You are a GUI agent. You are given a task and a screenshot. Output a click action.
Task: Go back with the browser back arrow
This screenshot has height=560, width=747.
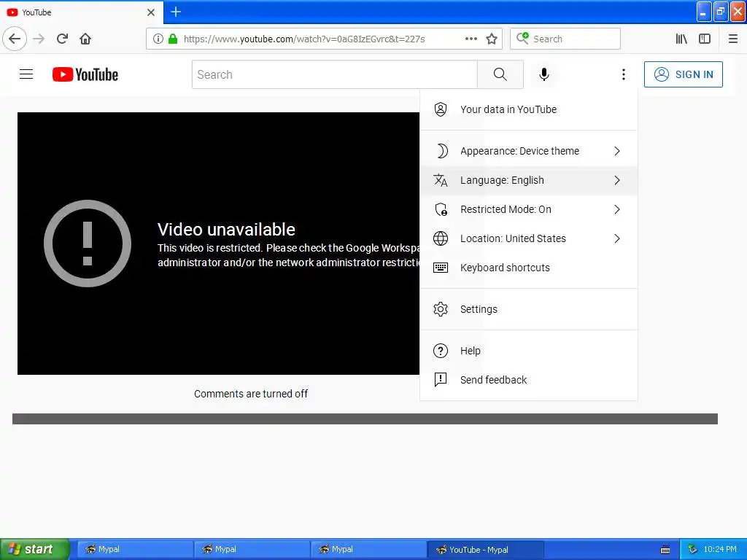coord(15,39)
